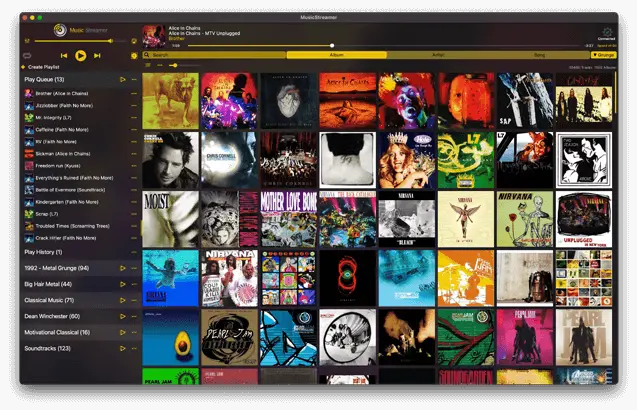Open the Moist album cover
Screen dimensions: 637x410
[x=171, y=219]
